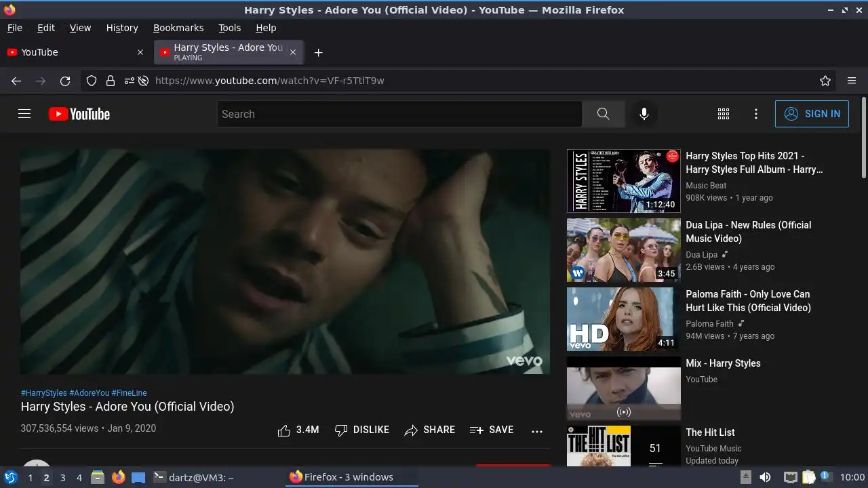Viewport: 868px width, 488px height.
Task: Open the volume speaker tray icon
Action: point(765,477)
